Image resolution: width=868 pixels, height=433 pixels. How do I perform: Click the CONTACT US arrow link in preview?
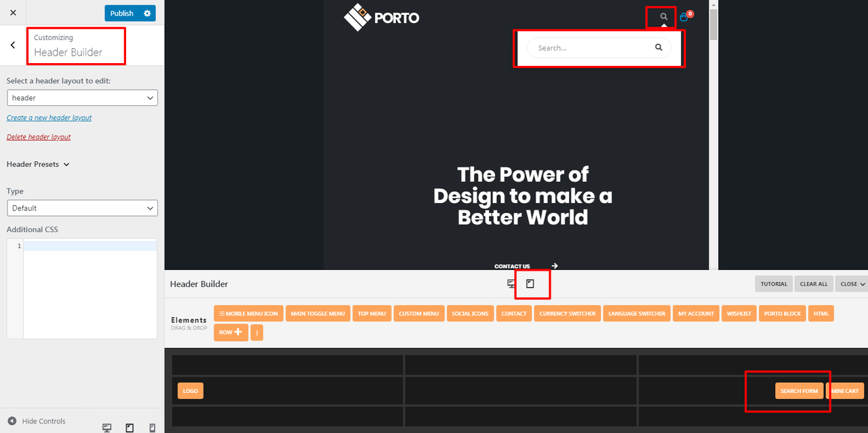pos(526,266)
